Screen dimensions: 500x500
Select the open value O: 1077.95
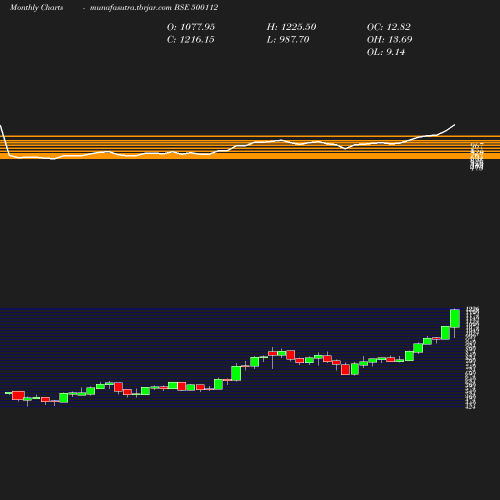click(x=191, y=27)
